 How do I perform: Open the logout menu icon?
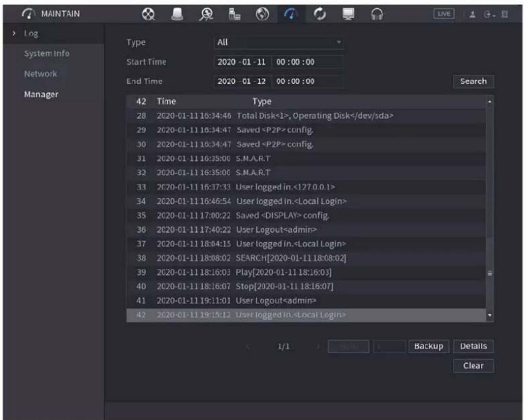point(489,15)
